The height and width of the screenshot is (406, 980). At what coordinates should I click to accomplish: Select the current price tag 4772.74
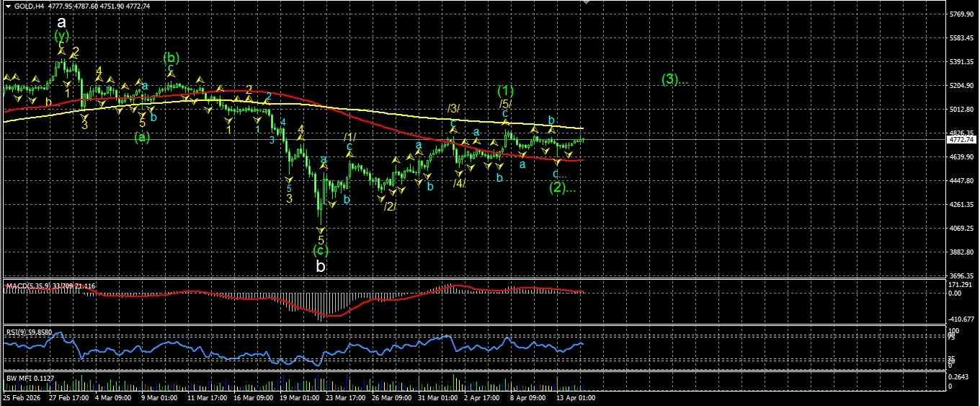[x=962, y=140]
